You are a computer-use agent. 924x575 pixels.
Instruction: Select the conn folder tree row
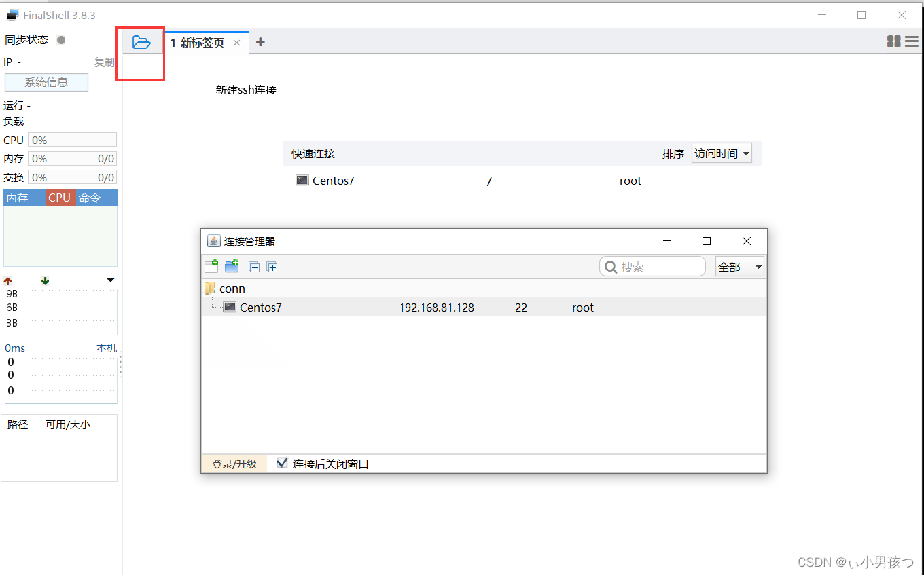(x=484, y=289)
